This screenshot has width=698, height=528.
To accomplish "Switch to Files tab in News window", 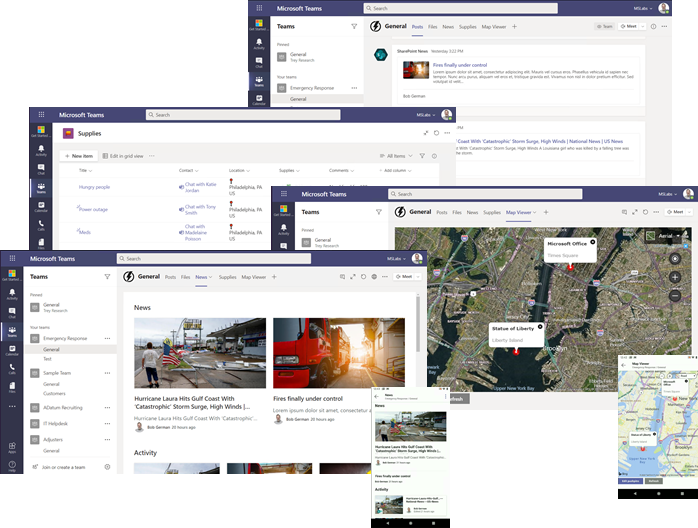I will 186,277.
